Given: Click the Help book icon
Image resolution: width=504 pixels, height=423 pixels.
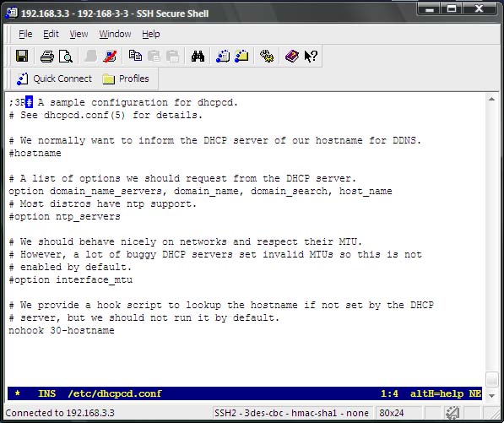Looking at the screenshot, I should click(292, 57).
